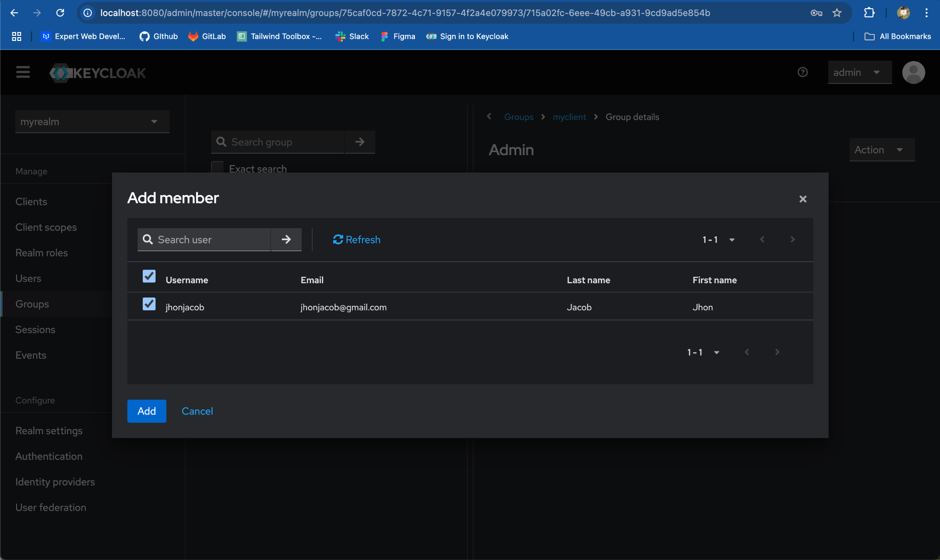This screenshot has height=560, width=940.
Task: Click the search user arrow button
Action: coord(286,240)
